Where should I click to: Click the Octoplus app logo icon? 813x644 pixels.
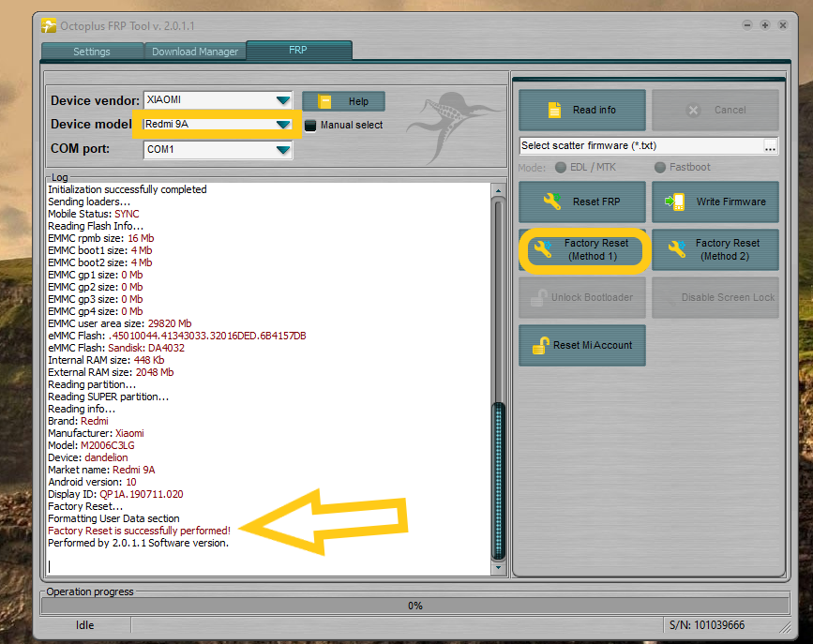tap(49, 25)
